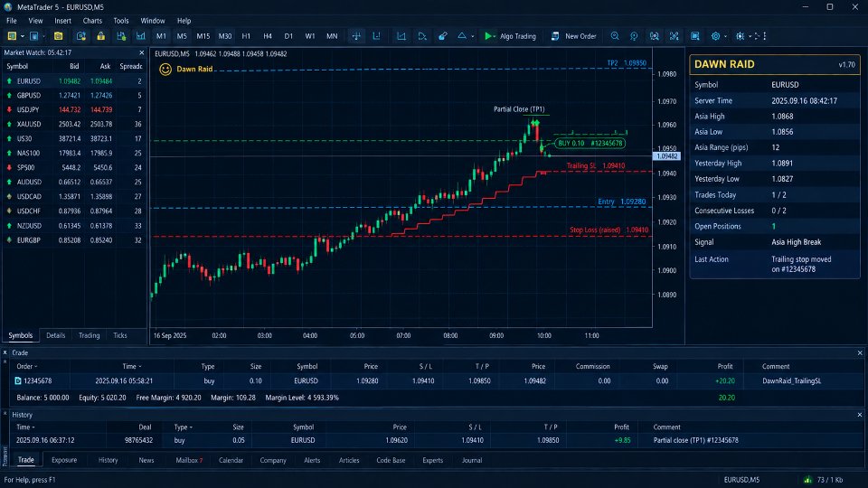Click the toolbar icon with the green badge

121,36
